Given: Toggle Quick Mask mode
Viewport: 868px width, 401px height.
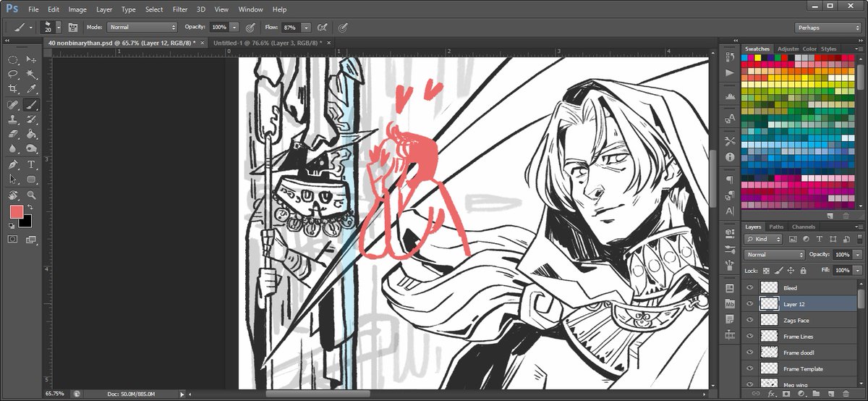Looking at the screenshot, I should pyautogui.click(x=13, y=238).
